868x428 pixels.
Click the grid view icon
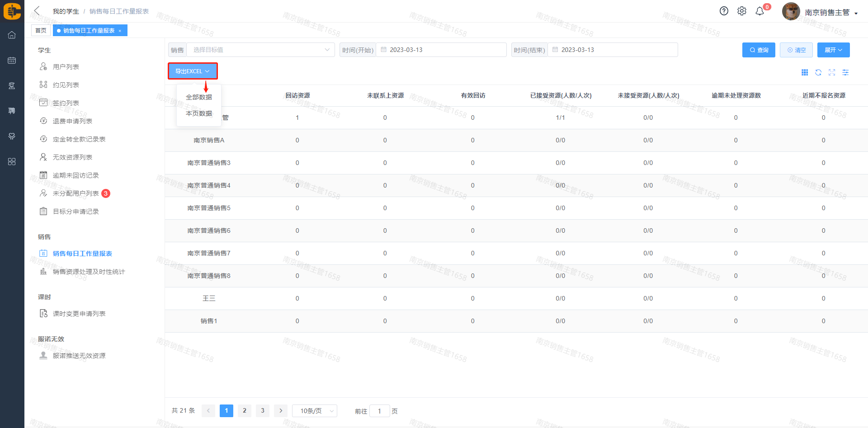(x=805, y=72)
